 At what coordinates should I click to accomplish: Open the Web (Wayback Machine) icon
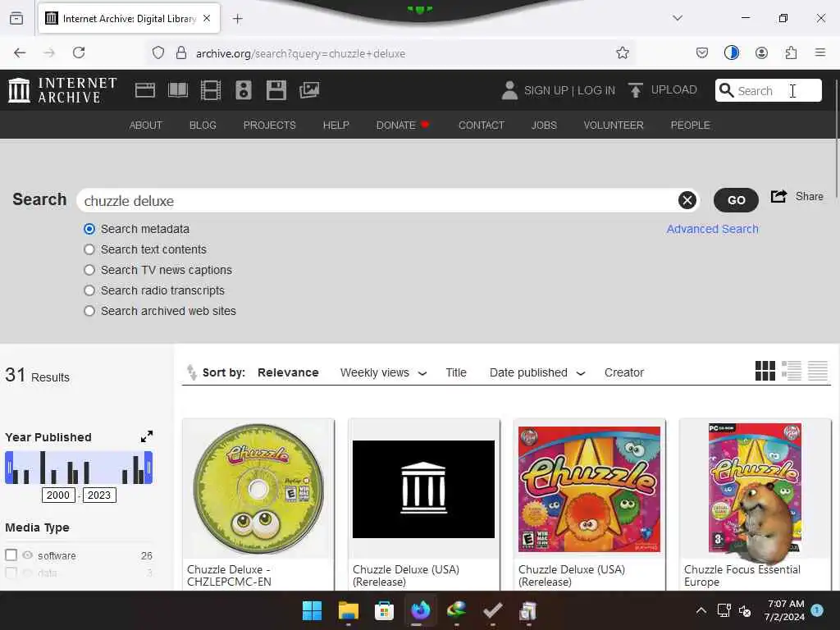[144, 90]
